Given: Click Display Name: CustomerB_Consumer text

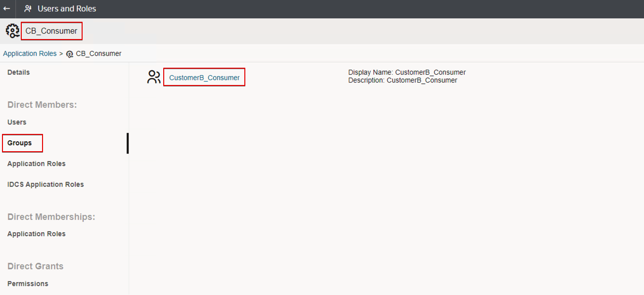Looking at the screenshot, I should (407, 72).
